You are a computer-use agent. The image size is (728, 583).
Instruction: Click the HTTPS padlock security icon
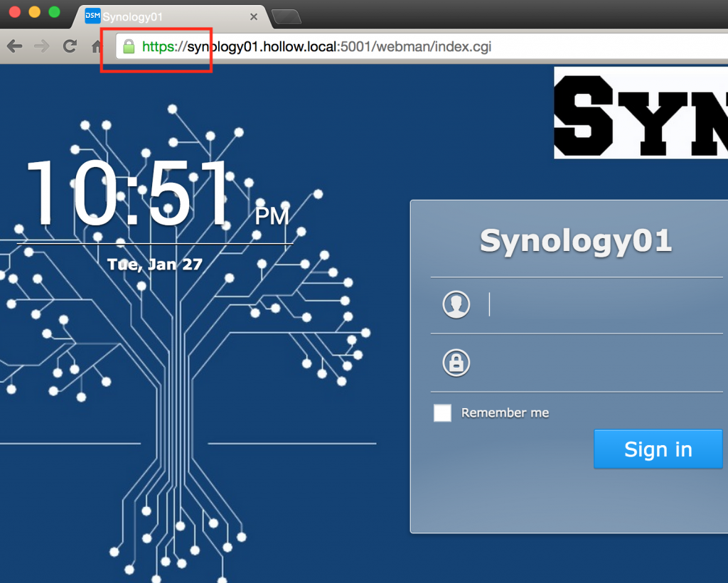129,46
